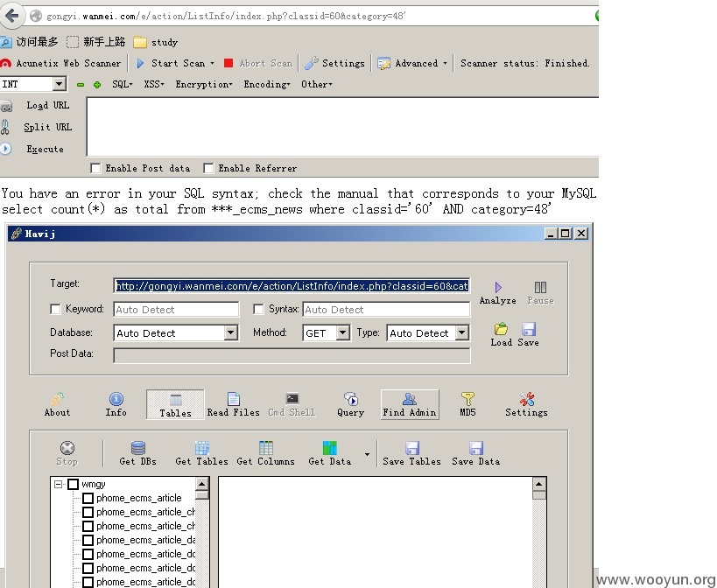Click the Analyze play icon

click(x=498, y=287)
